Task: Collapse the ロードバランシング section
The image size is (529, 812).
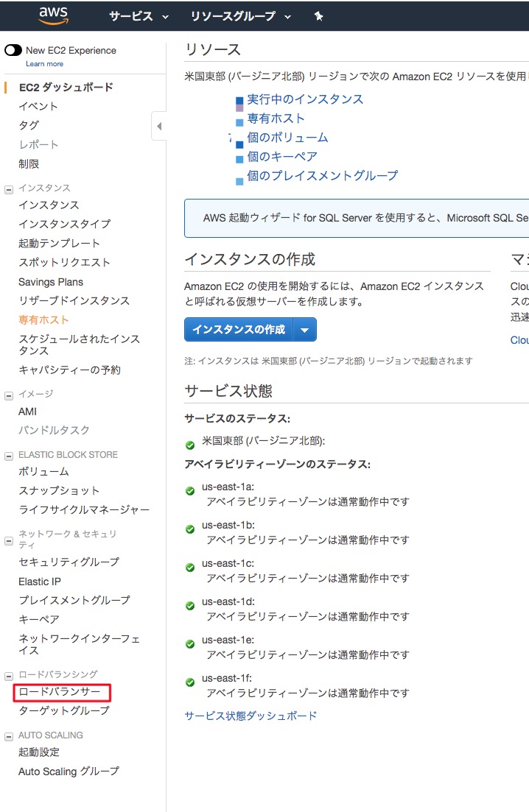Action: tap(8, 676)
